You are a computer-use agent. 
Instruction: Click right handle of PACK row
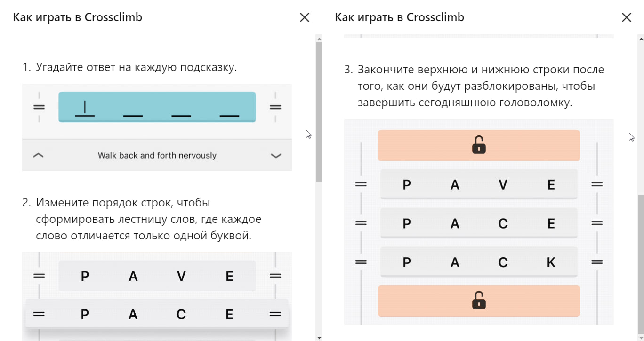point(597,262)
